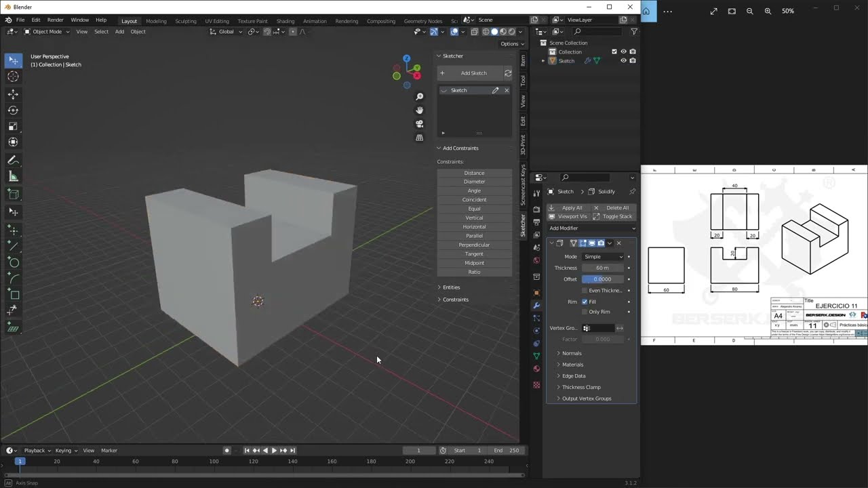Open the viewport Options dropdown
Image resolution: width=868 pixels, height=488 pixels.
click(x=511, y=43)
